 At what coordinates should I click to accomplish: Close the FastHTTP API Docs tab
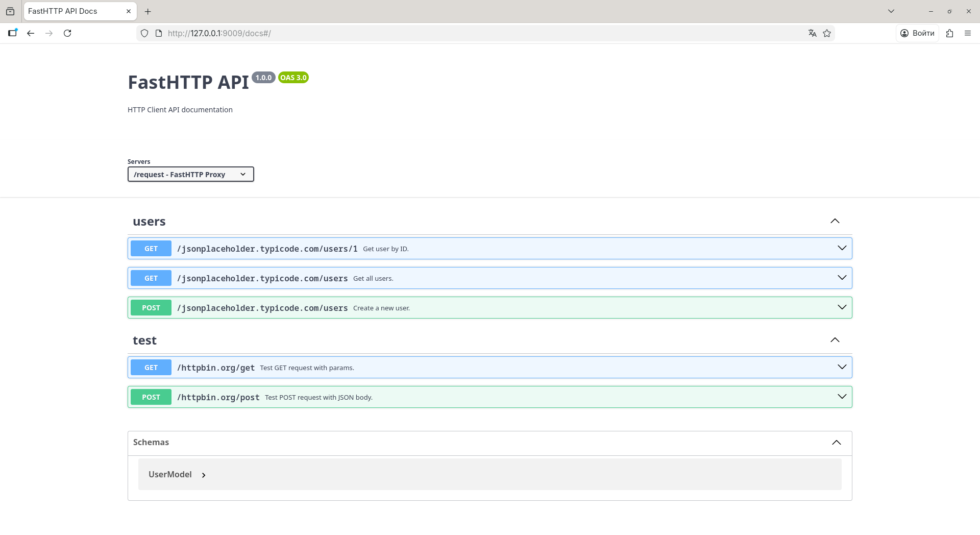[x=129, y=11]
